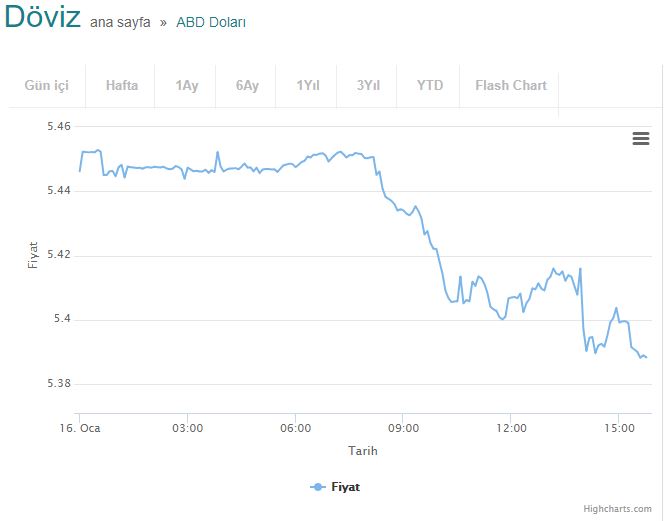Select the Gün içi tab
The width and height of the screenshot is (667, 521).
[47, 86]
